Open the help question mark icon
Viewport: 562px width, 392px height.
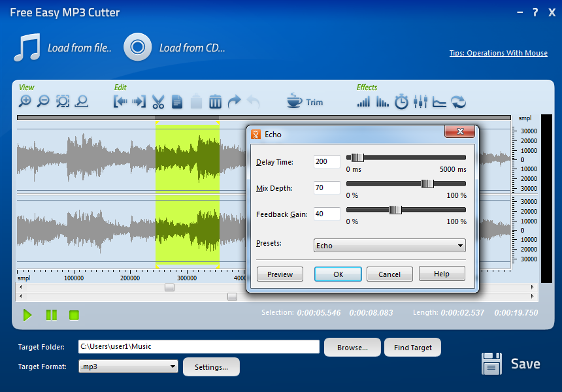[535, 12]
